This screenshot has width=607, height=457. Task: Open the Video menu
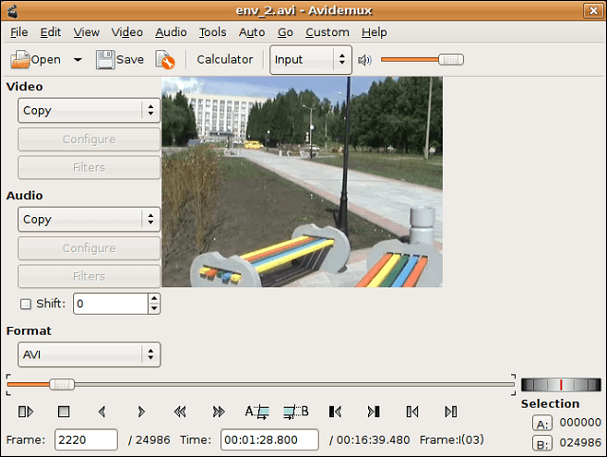[127, 32]
